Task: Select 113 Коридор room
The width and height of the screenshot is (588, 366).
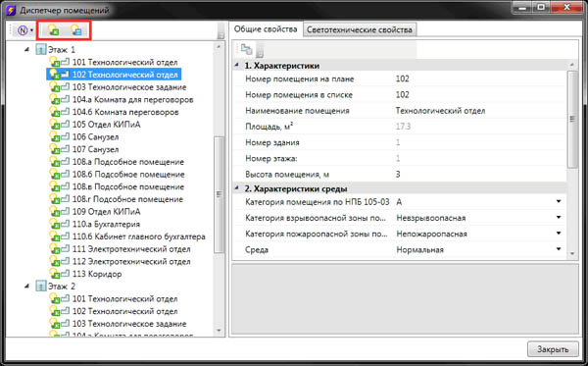Action: click(x=97, y=274)
